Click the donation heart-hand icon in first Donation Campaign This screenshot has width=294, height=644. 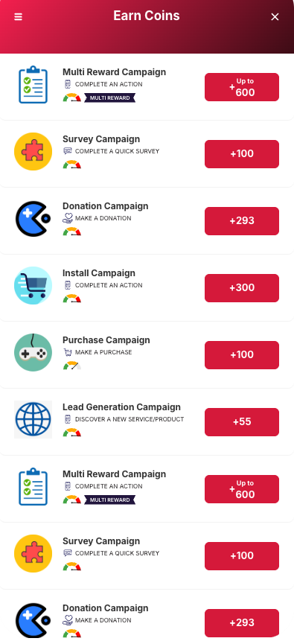68,218
